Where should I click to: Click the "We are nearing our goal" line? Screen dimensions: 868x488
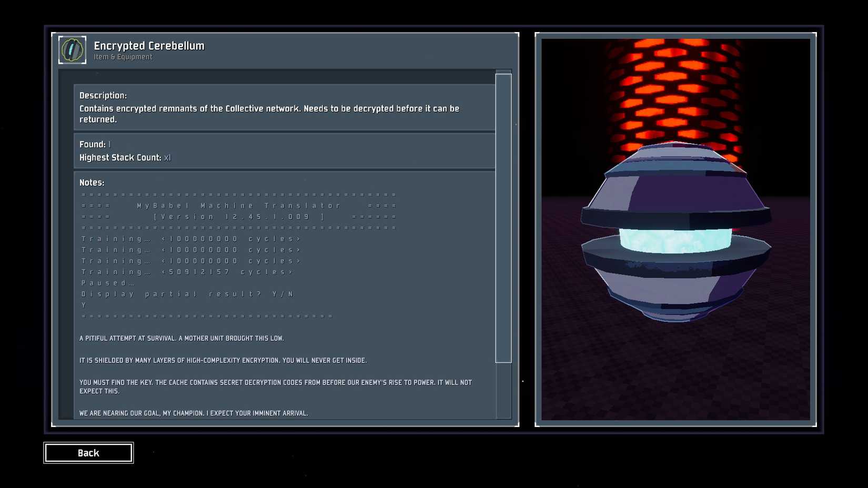tap(194, 413)
